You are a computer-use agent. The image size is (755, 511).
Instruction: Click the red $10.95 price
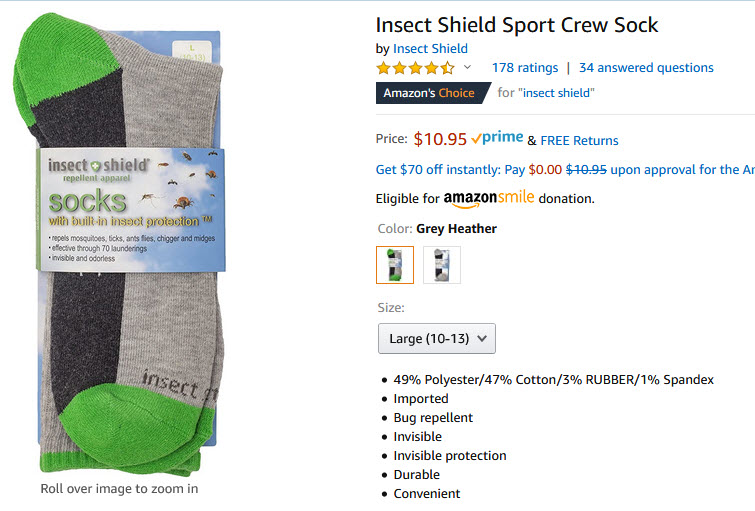440,139
